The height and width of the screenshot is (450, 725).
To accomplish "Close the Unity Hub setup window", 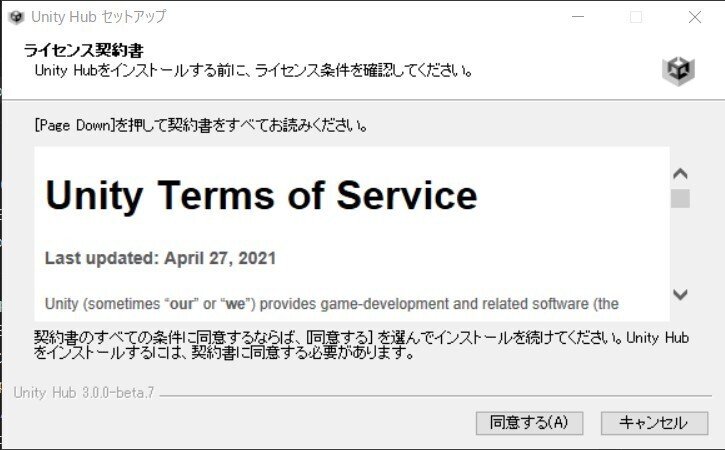I will (x=694, y=17).
